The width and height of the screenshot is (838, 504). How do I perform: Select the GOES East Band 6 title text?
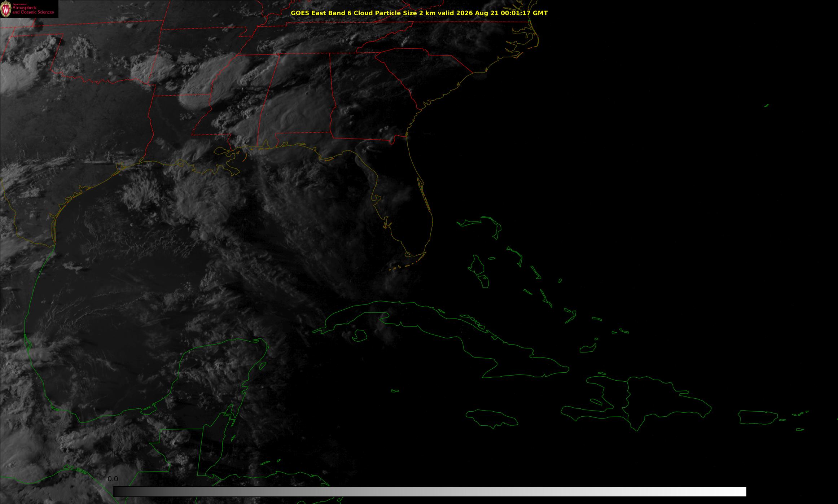pyautogui.click(x=419, y=13)
